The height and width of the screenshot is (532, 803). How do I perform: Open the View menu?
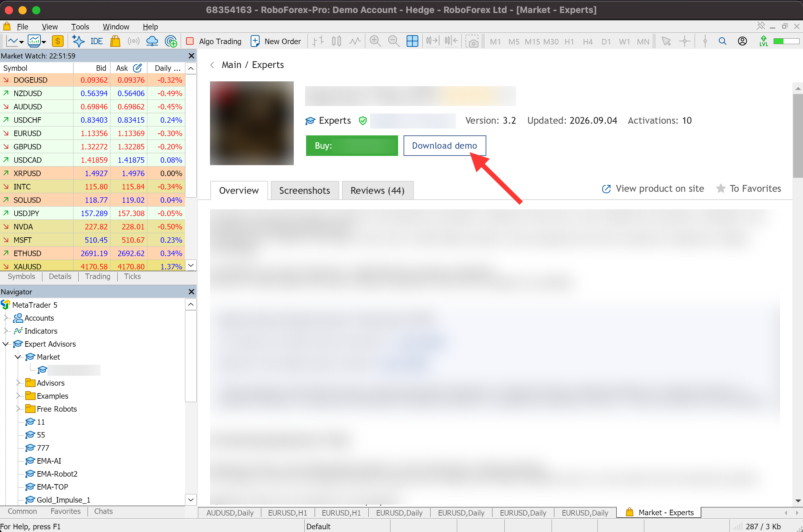click(50, 27)
